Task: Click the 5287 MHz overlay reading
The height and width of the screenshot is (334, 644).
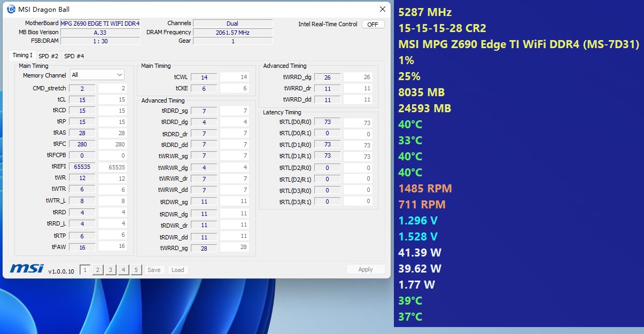Action: (x=425, y=12)
